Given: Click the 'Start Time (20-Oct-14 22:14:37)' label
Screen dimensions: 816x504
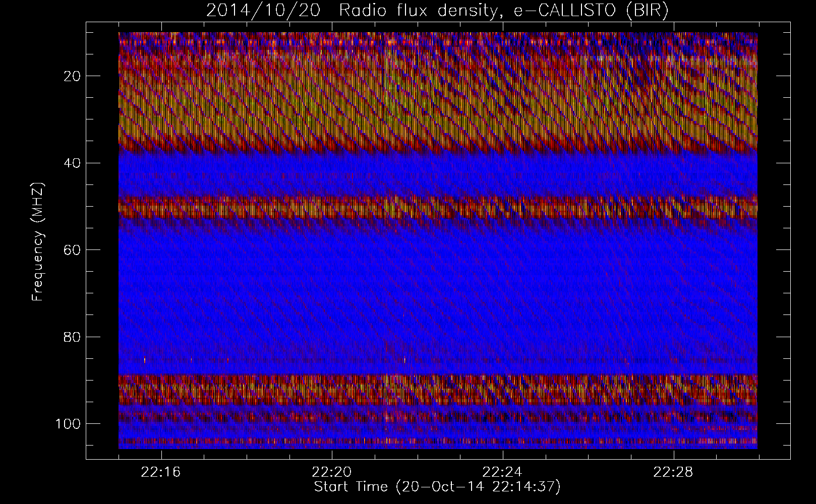Looking at the screenshot, I should [x=437, y=487].
